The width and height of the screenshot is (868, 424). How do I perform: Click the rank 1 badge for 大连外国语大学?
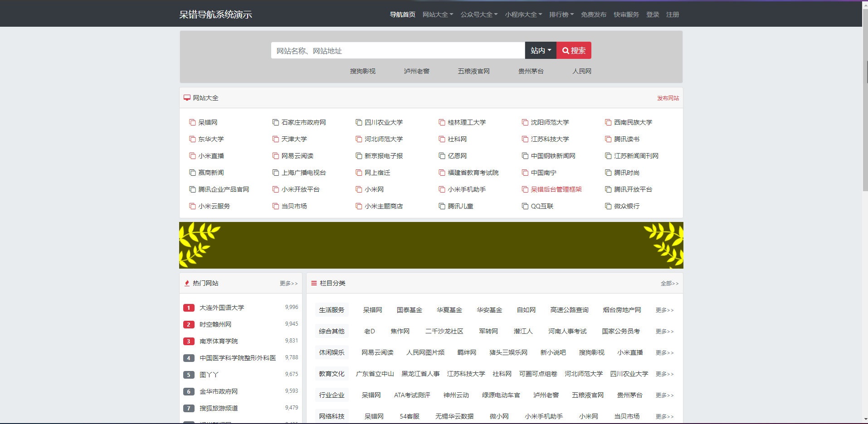click(189, 308)
